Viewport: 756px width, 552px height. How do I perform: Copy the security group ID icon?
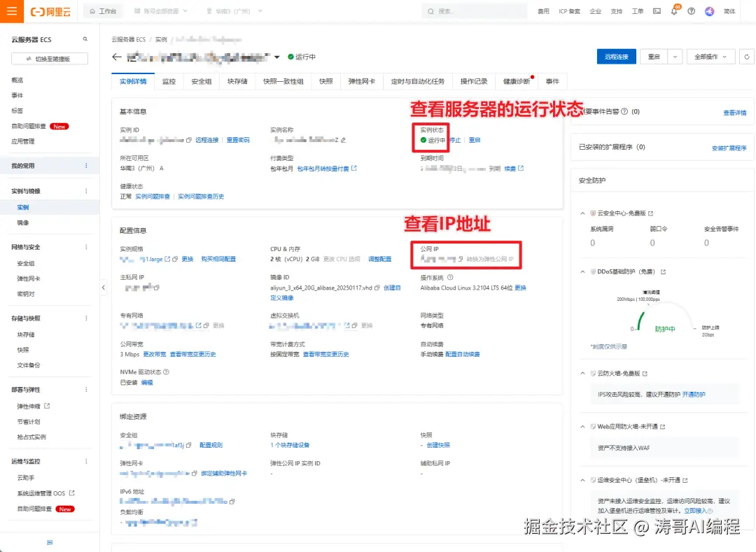pos(189,445)
